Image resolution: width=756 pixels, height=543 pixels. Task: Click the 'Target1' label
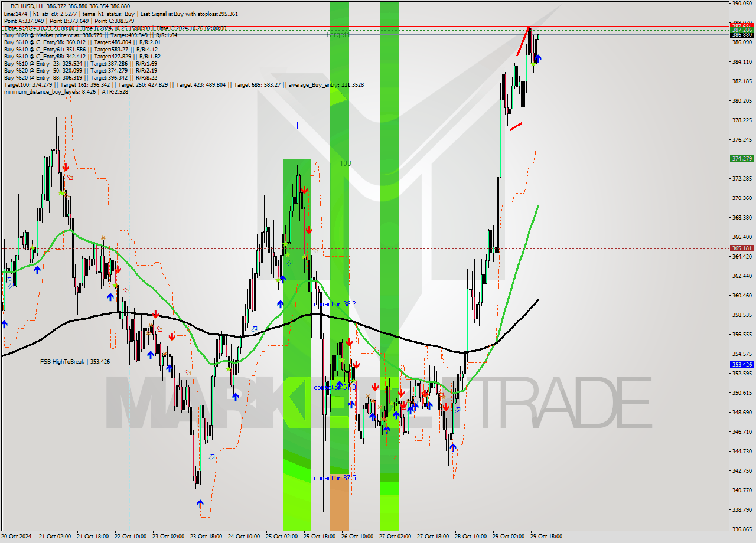pos(337,35)
